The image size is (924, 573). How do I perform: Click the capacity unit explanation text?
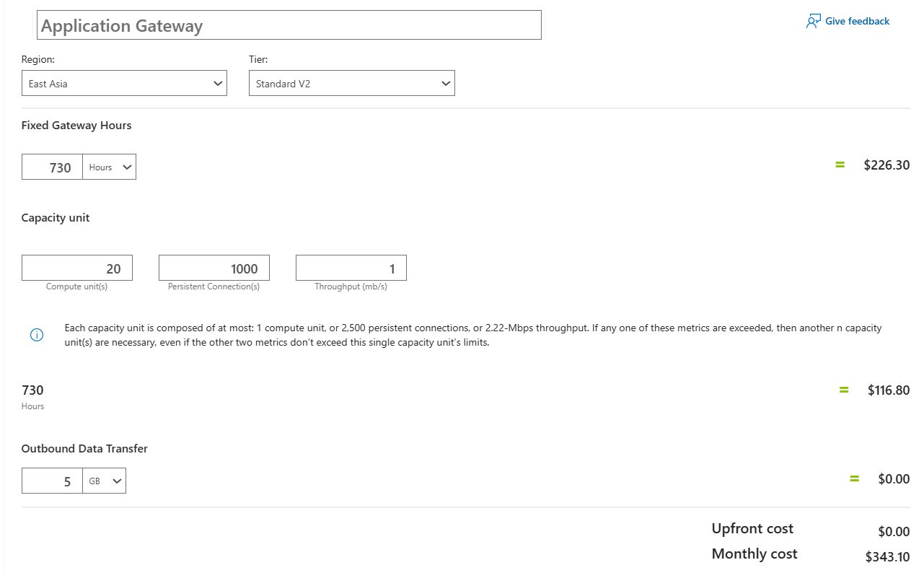tap(473, 335)
